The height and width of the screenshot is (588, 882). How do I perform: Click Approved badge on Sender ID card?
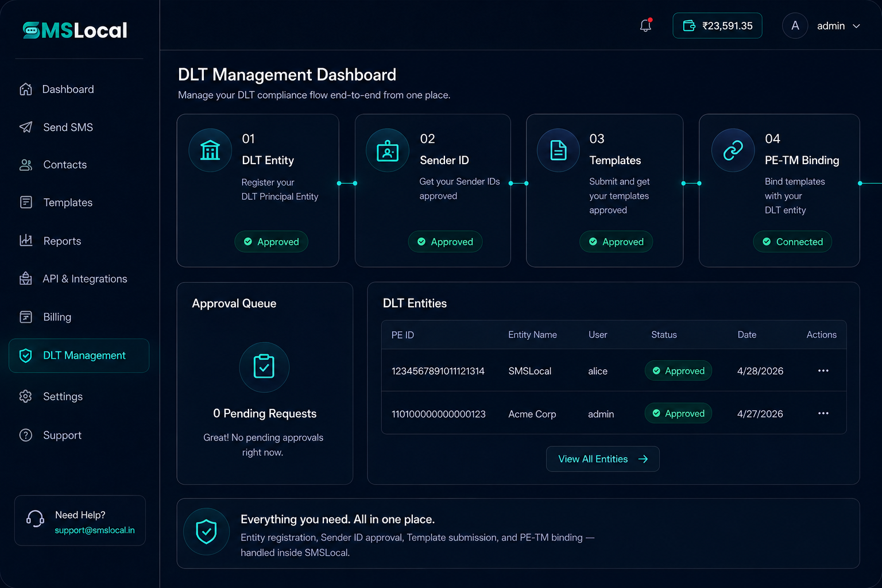pos(445,242)
